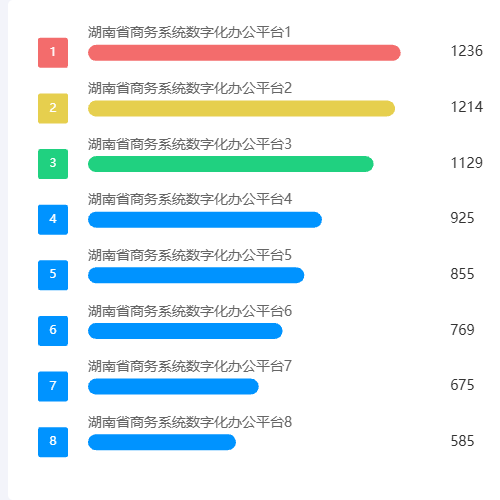500x500 pixels.
Task: Click the red rank 1 badge
Action: (x=53, y=53)
